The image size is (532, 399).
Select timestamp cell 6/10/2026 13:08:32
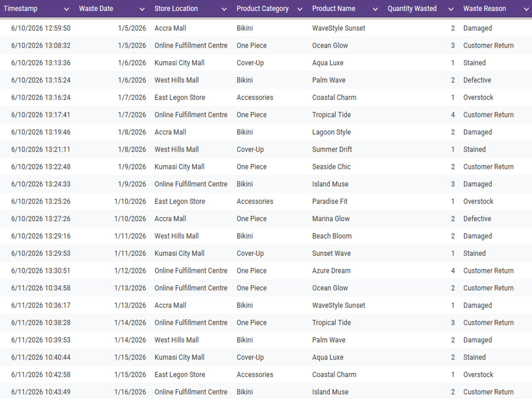41,45
